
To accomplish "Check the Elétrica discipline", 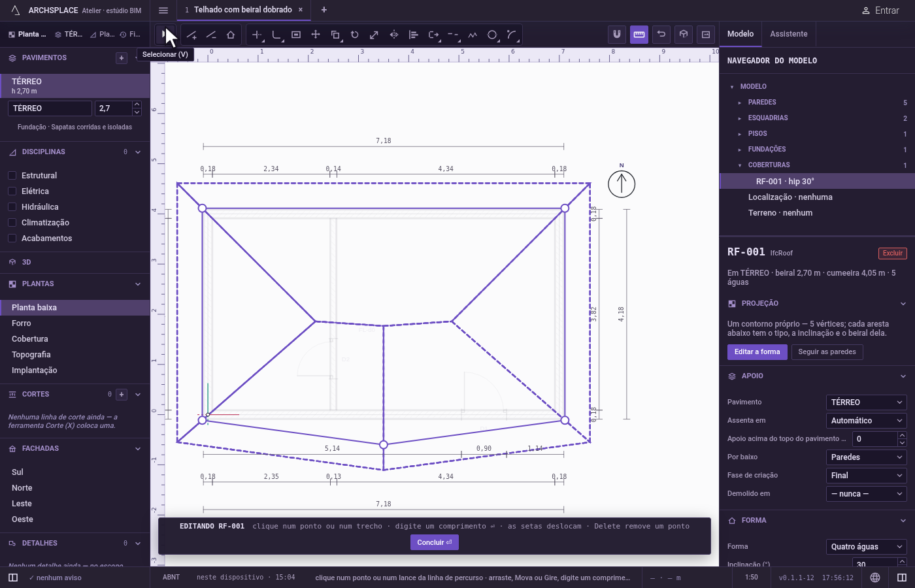I will (x=12, y=191).
